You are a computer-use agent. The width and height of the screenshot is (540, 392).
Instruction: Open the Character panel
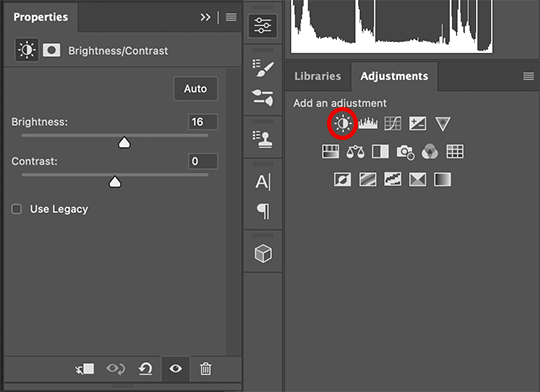tap(263, 182)
